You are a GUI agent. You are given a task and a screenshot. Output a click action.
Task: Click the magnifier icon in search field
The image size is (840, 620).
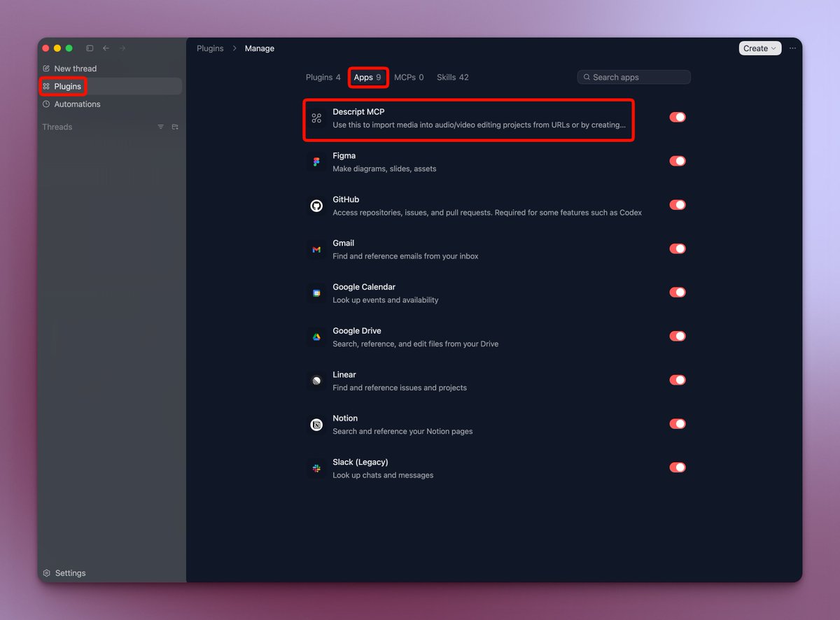587,77
